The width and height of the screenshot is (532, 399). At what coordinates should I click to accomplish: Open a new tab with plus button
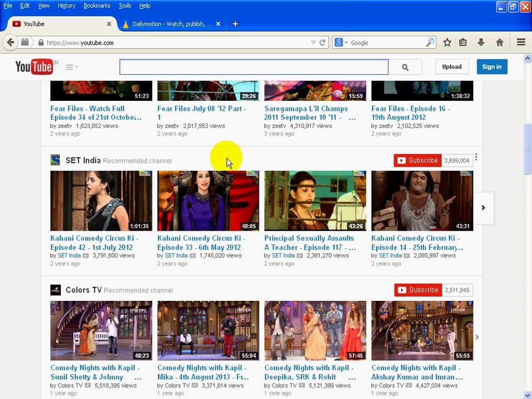point(235,24)
